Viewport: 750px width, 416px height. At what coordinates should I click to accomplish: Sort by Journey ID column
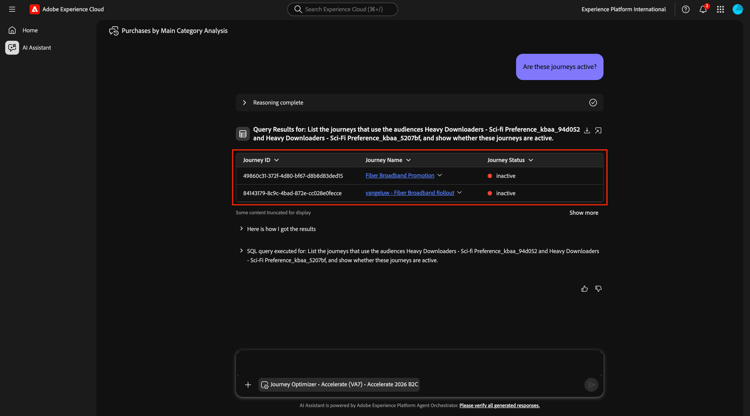[x=261, y=160]
